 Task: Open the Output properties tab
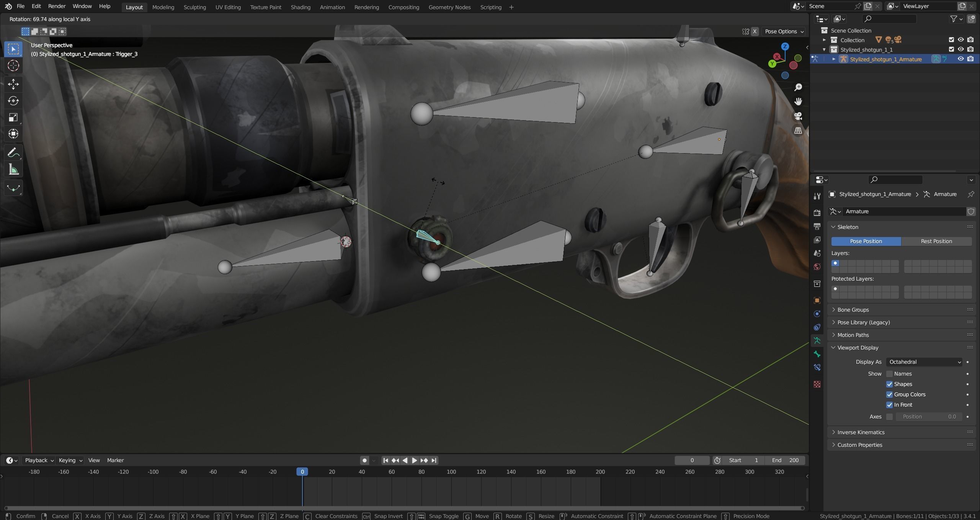click(817, 226)
